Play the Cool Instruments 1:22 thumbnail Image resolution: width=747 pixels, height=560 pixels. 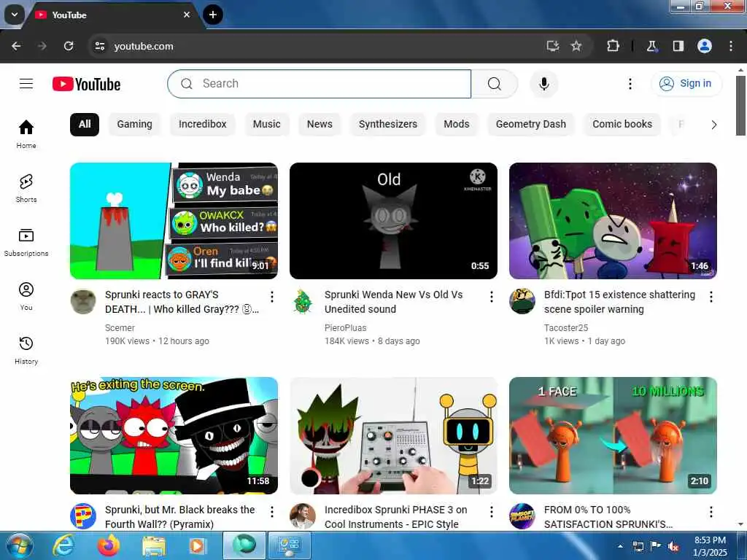pos(393,436)
